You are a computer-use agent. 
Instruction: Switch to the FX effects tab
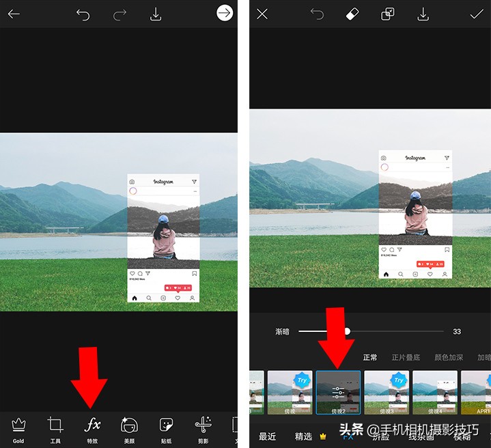tap(348, 436)
